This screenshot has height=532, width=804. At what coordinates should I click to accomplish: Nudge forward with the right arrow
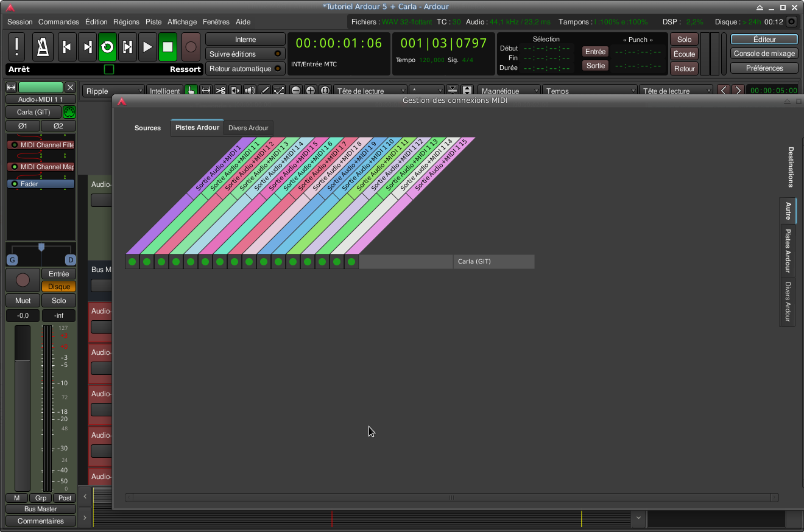tap(738, 91)
